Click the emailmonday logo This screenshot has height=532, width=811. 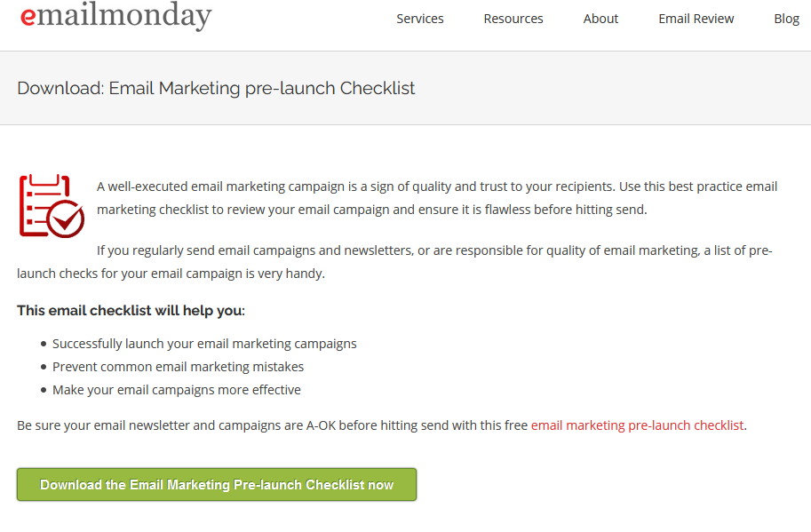click(x=115, y=16)
